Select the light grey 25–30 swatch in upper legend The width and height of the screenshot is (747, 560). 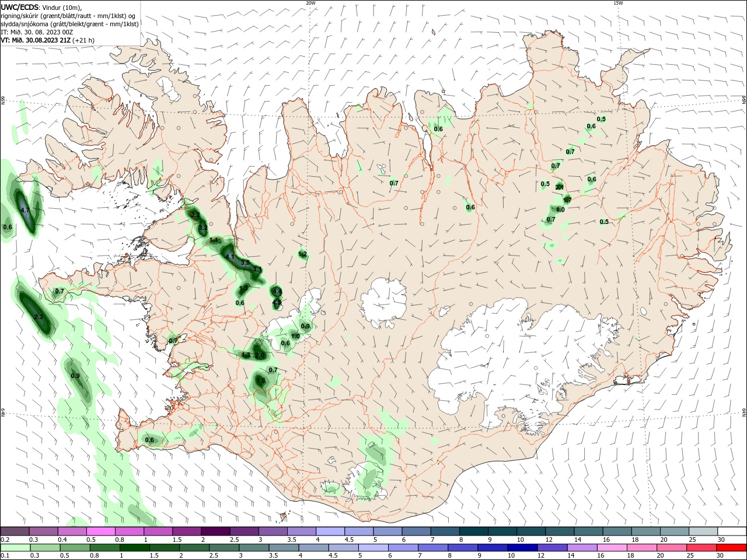[x=703, y=531]
